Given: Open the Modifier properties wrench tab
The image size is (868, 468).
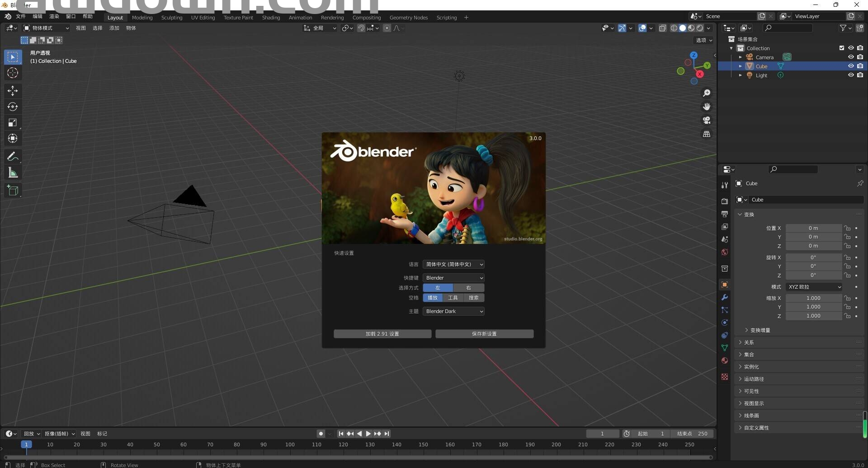Looking at the screenshot, I should pos(725,297).
